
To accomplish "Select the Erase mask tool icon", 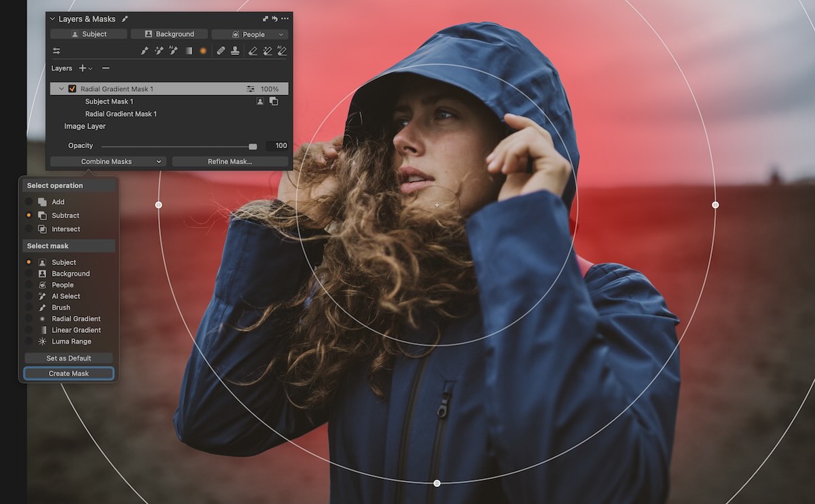I will (x=253, y=50).
